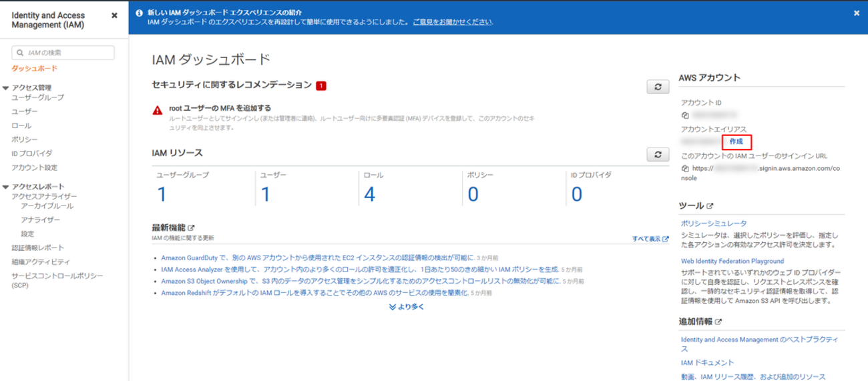Click the user count 1

click(x=264, y=194)
